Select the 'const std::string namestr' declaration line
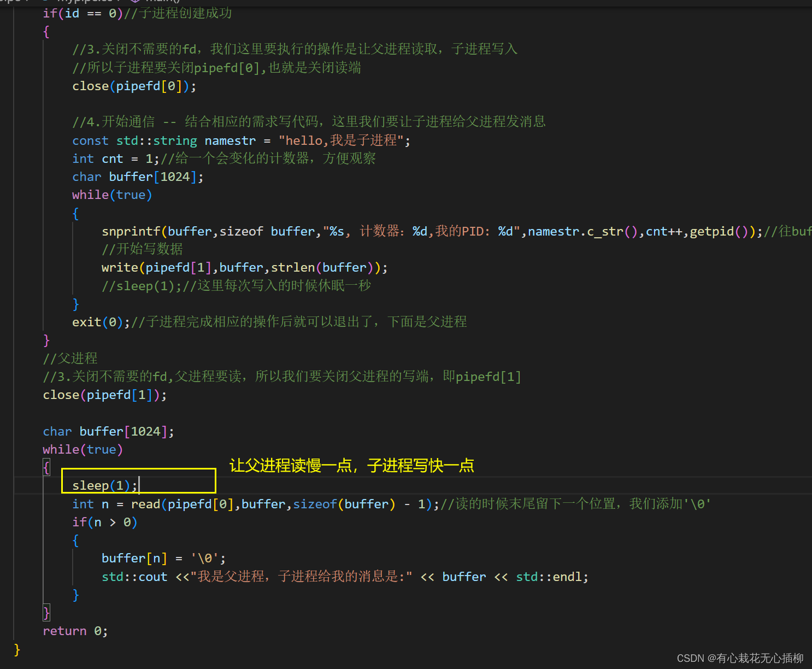The height and width of the screenshot is (669, 812). (x=241, y=140)
